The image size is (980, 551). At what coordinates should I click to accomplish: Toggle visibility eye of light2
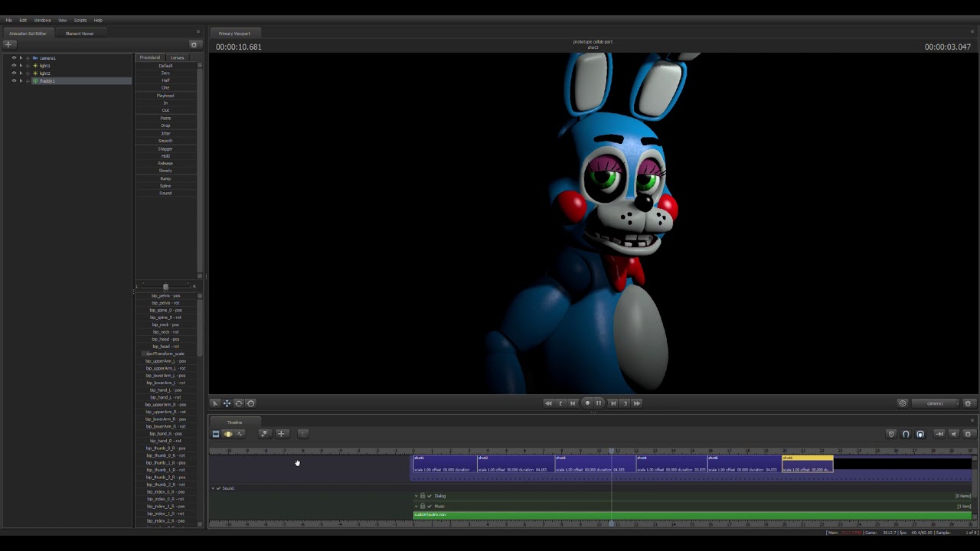coord(13,73)
